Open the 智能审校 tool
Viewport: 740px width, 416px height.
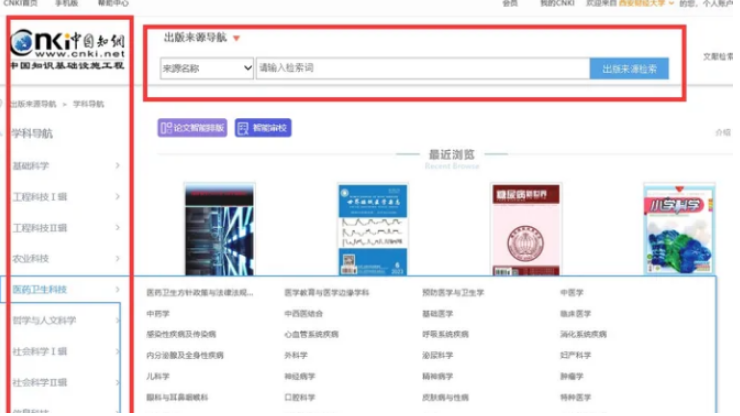coord(263,128)
